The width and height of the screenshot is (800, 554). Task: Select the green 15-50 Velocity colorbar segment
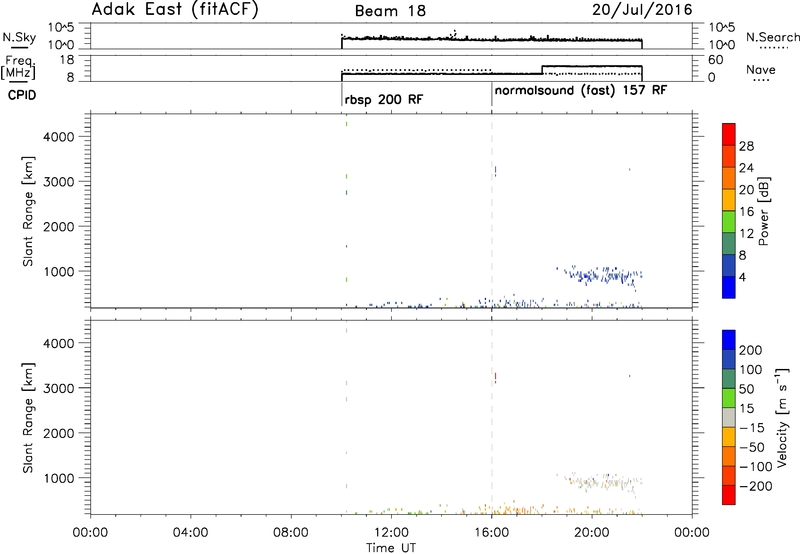click(x=729, y=398)
